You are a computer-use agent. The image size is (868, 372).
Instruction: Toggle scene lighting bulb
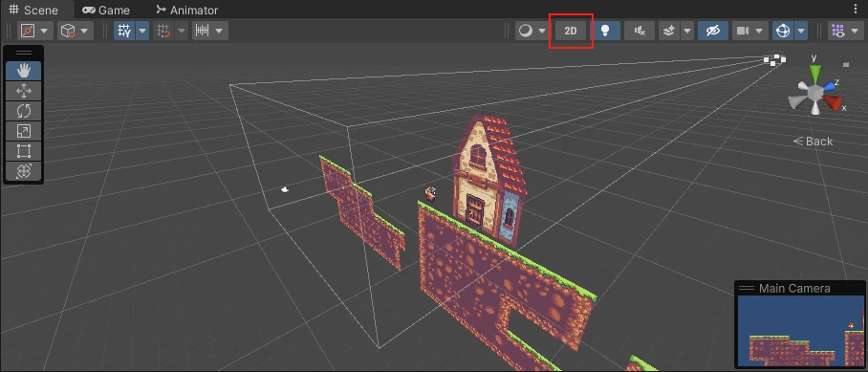point(606,31)
